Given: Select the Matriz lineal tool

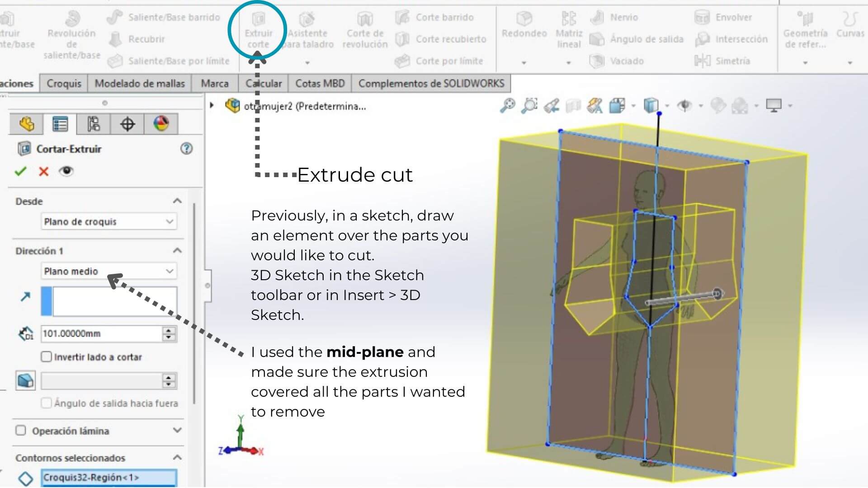Looking at the screenshot, I should (x=569, y=30).
